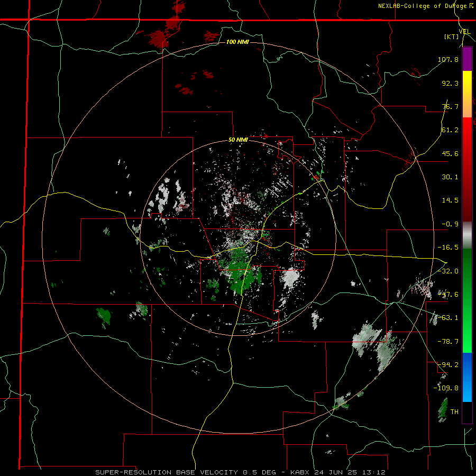
Task: Click the -0.9 velocity scale value
Action: coord(450,224)
